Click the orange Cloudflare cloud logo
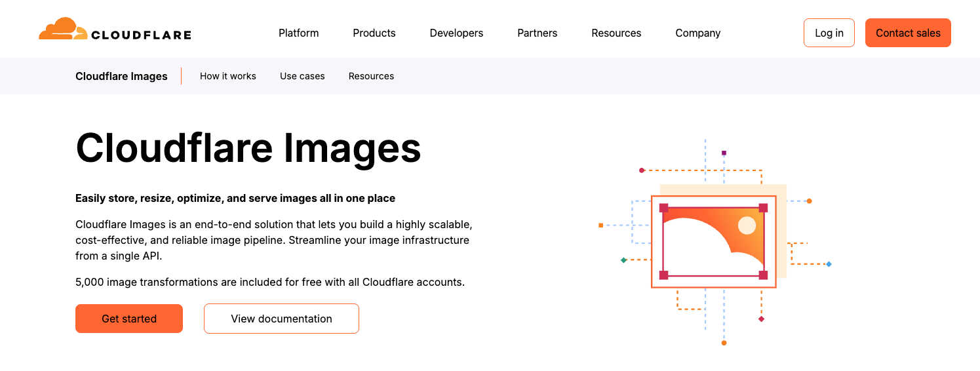The width and height of the screenshot is (980, 371). point(63,29)
